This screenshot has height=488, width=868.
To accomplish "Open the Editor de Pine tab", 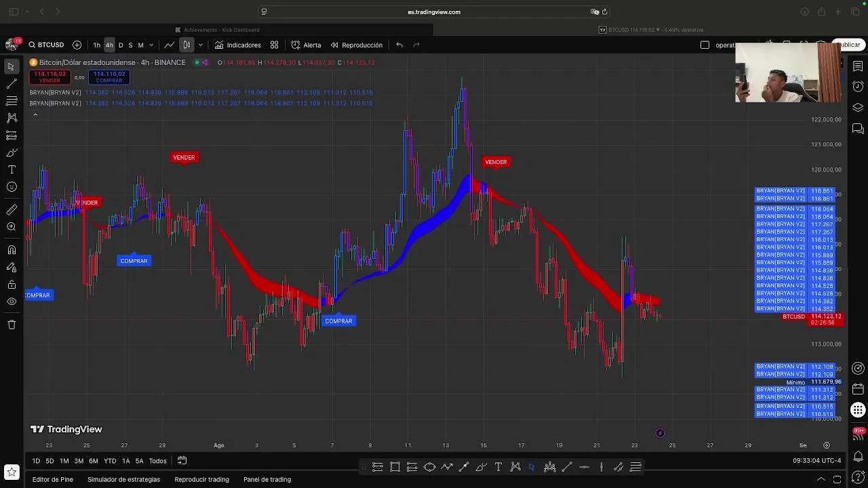I will point(53,479).
